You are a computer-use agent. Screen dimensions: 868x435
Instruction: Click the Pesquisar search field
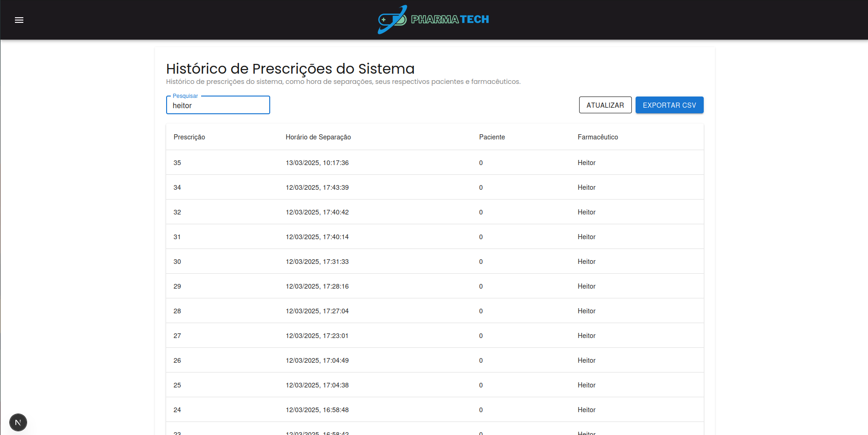coord(218,105)
